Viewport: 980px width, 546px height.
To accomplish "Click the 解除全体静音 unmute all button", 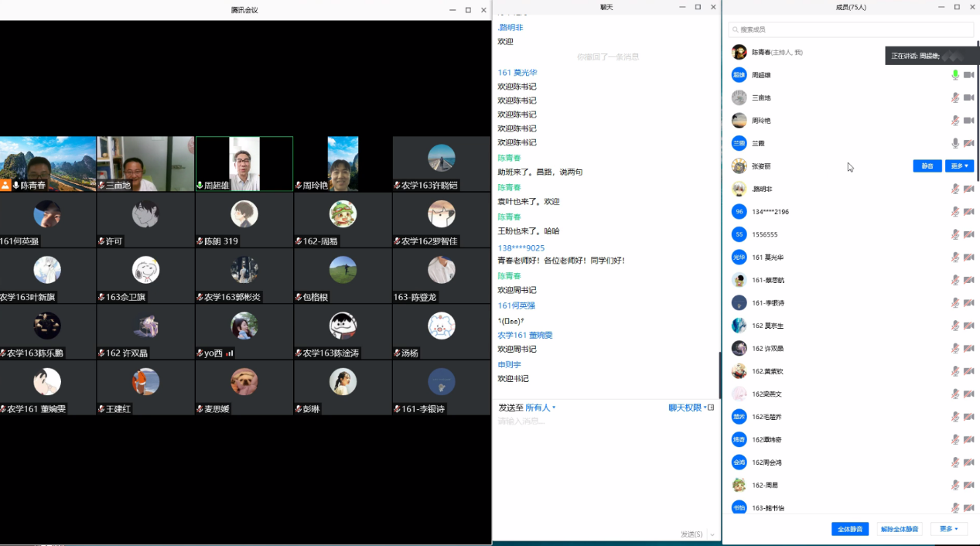I will (900, 529).
